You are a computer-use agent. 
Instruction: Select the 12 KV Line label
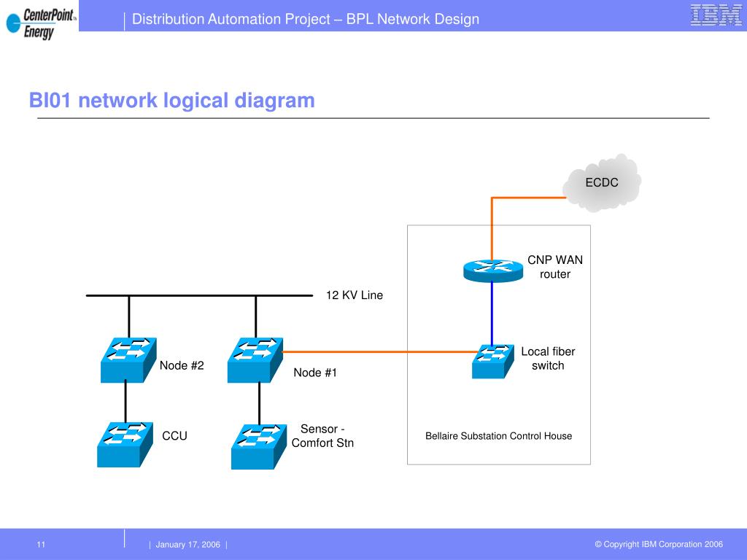click(355, 295)
